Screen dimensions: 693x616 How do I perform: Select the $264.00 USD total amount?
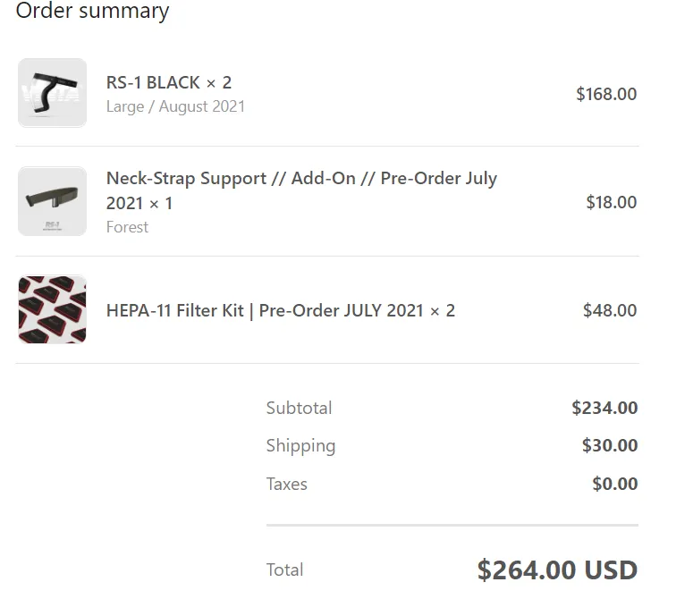click(557, 570)
